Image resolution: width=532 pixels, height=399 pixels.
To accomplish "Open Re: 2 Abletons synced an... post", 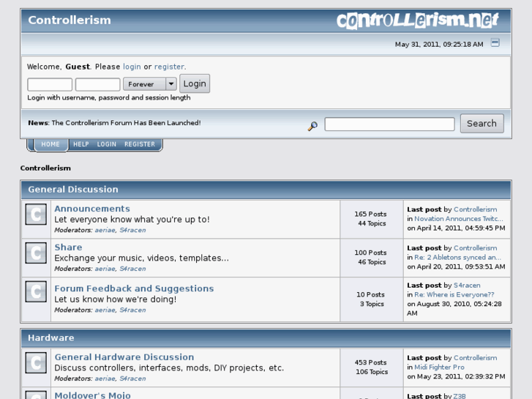I will tap(457, 258).
